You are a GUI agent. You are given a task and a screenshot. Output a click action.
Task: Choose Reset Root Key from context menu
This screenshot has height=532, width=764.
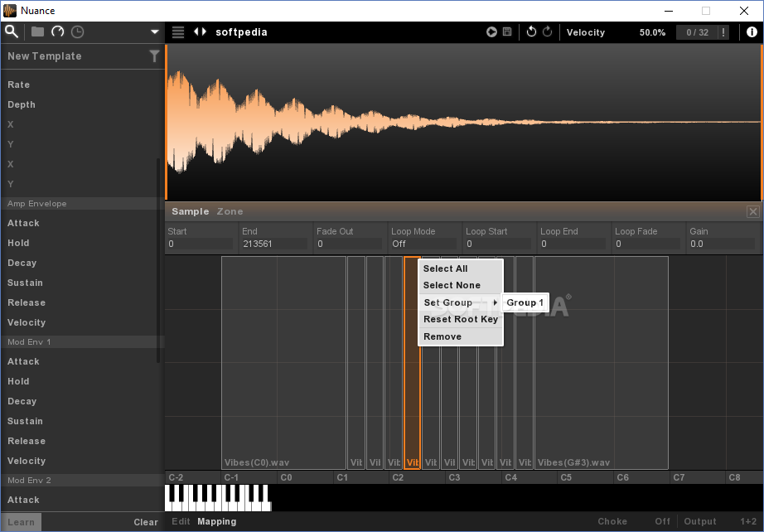coord(461,320)
